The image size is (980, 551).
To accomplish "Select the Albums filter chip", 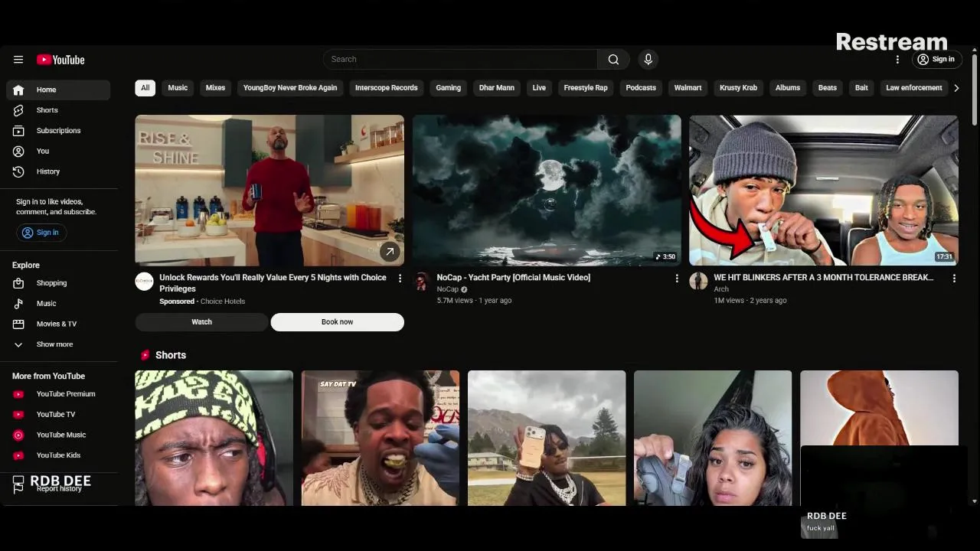I will [x=788, y=88].
